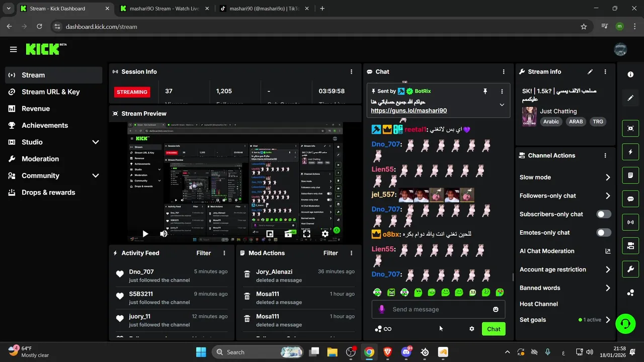Switch to the TikTok browser tab
644x362 pixels.
(x=264, y=9)
